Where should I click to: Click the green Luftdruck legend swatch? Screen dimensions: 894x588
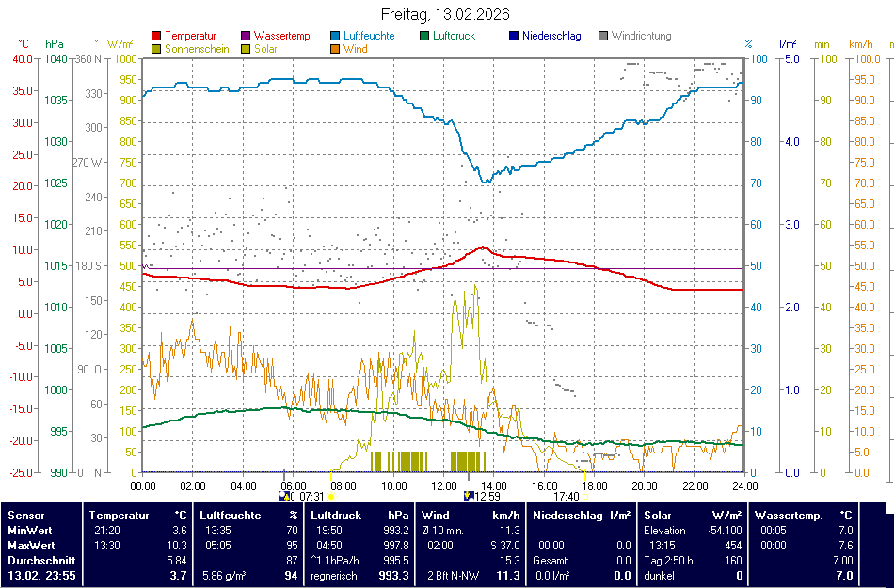pos(425,37)
